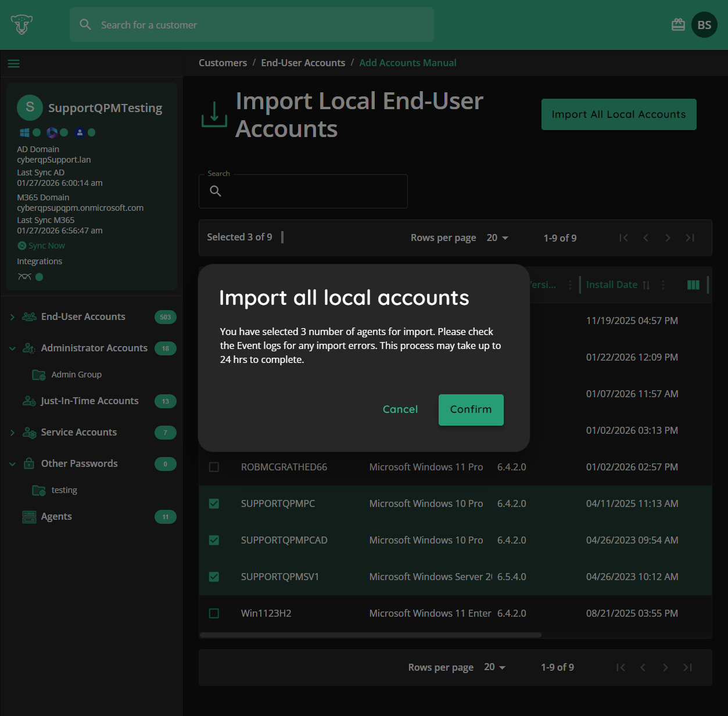Click the Other Passwords lock icon
The image size is (728, 716).
[29, 463]
